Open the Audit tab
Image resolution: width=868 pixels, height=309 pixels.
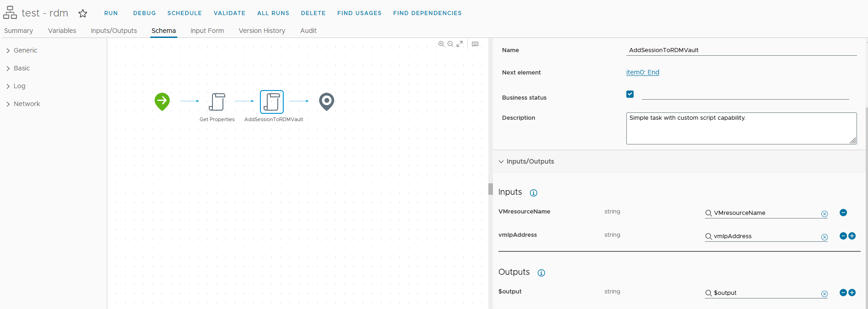coord(308,31)
